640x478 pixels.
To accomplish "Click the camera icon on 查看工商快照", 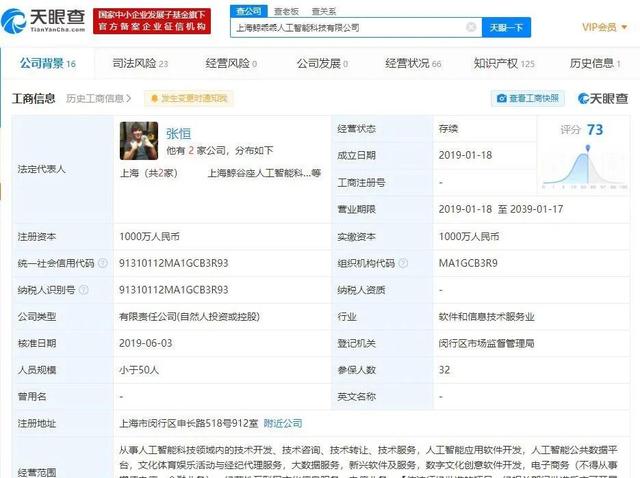I will (x=502, y=98).
